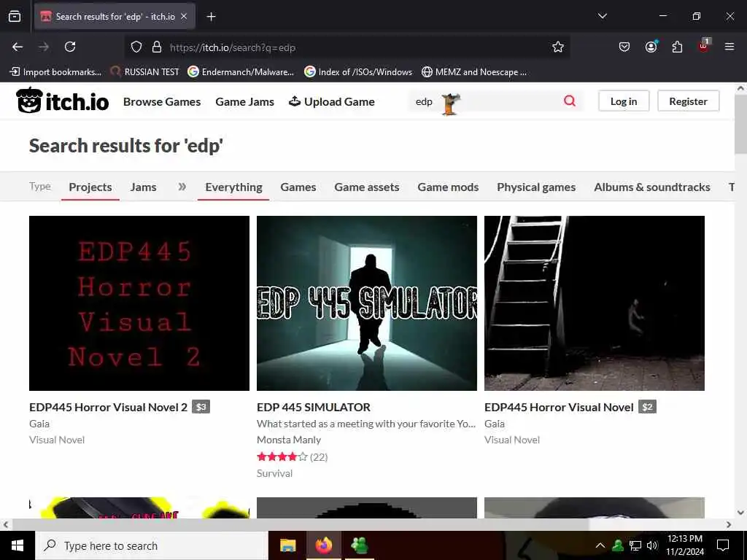
Task: Open the Firefox hamburger menu
Action: pyautogui.click(x=729, y=47)
